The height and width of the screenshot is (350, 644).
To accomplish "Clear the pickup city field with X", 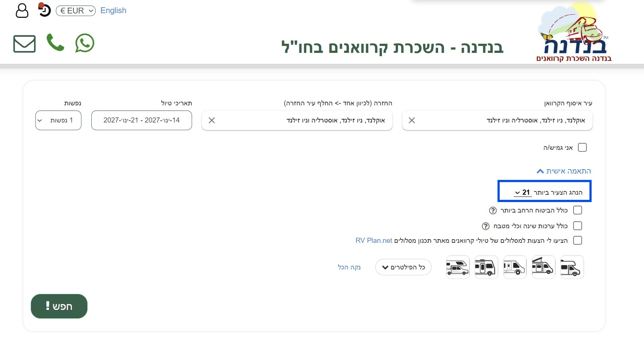I will 412,120.
